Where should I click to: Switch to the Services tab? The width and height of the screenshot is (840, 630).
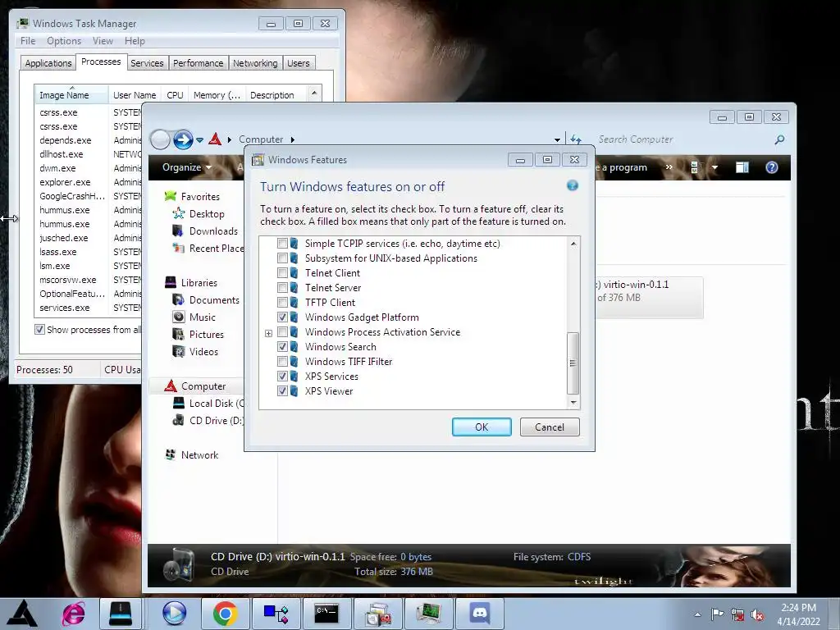pyautogui.click(x=147, y=63)
